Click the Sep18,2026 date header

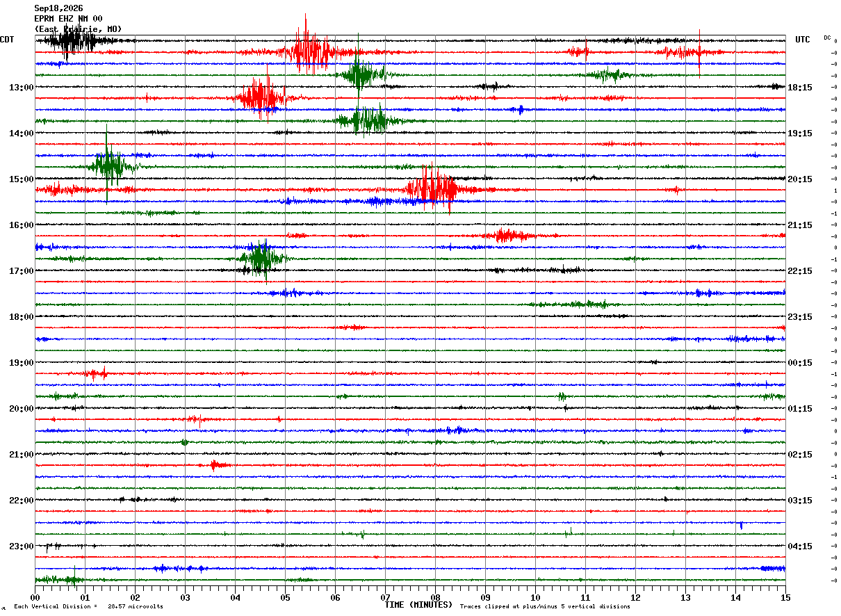point(58,8)
